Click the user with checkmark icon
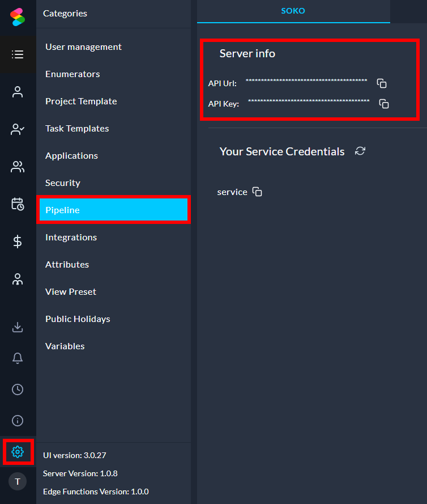The height and width of the screenshot is (504, 427). click(x=18, y=129)
